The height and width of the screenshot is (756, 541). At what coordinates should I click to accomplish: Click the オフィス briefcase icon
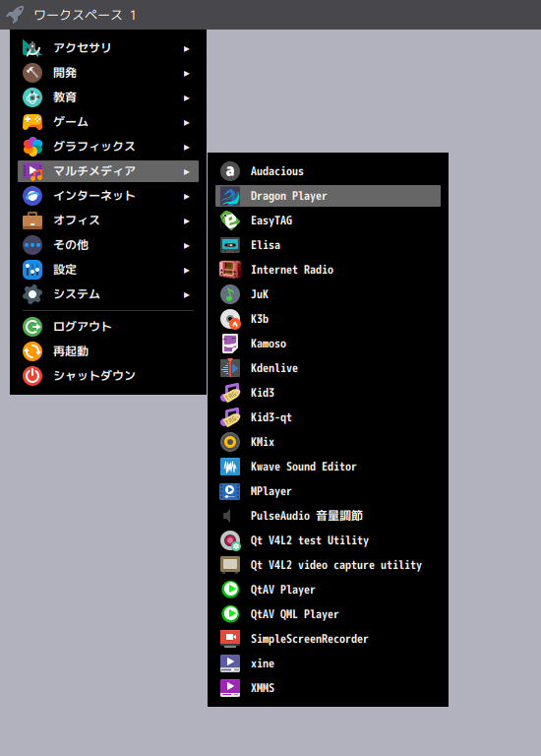(32, 220)
